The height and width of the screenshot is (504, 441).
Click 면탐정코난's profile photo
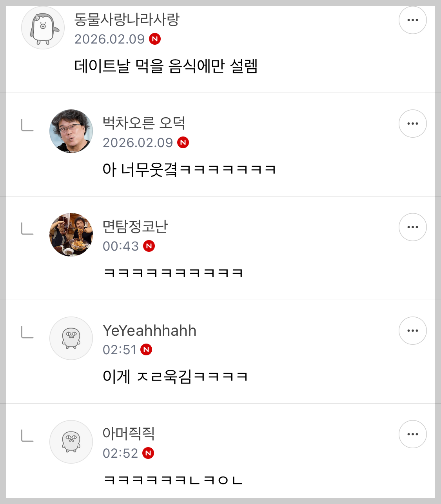71,235
